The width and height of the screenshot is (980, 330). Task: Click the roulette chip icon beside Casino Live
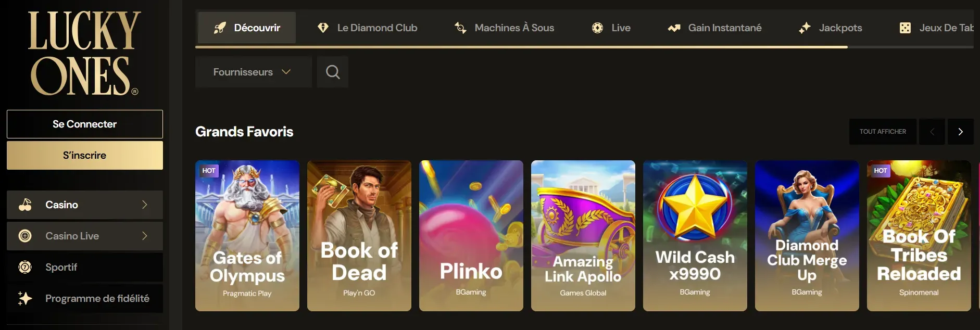tap(25, 236)
